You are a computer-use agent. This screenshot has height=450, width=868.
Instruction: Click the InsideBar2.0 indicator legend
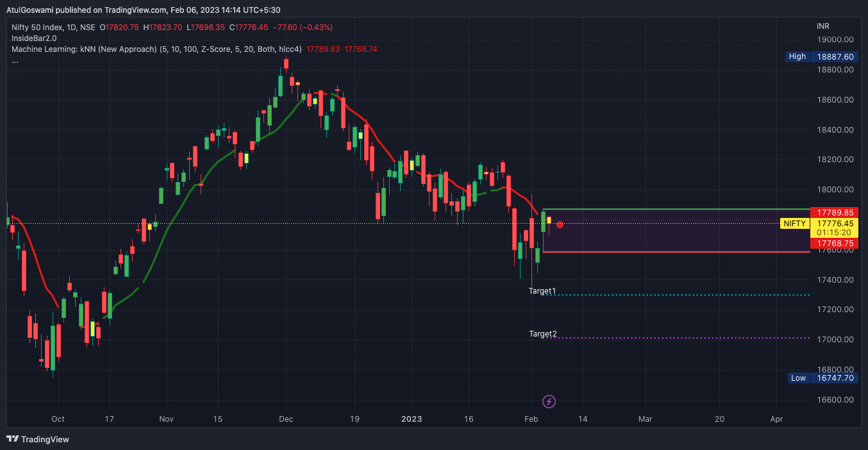coord(34,38)
